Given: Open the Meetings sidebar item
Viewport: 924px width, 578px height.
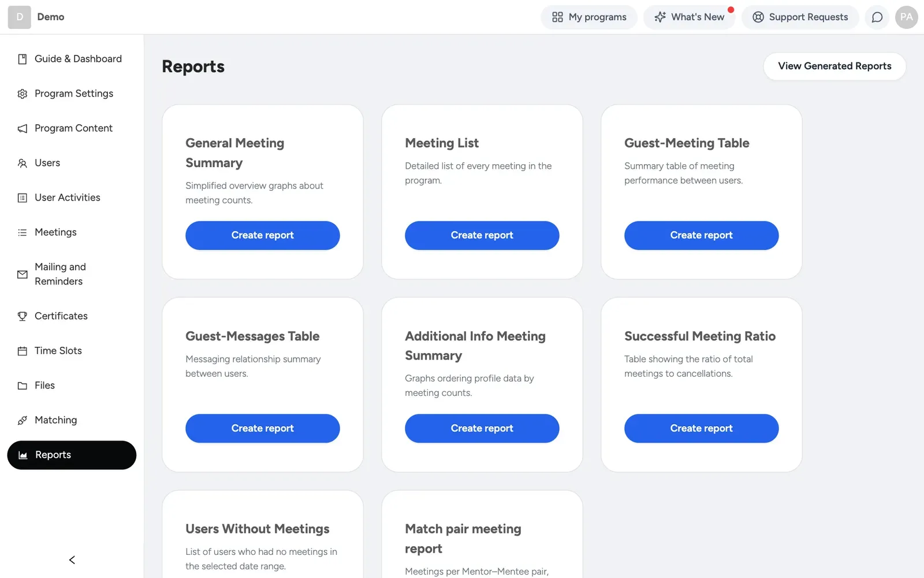Looking at the screenshot, I should click(x=72, y=232).
